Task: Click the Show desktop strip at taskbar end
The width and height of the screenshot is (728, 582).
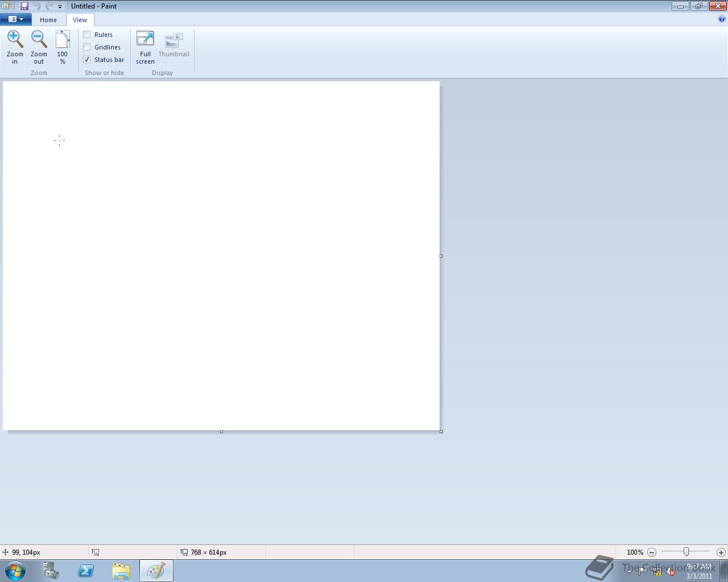Action: tap(723, 571)
